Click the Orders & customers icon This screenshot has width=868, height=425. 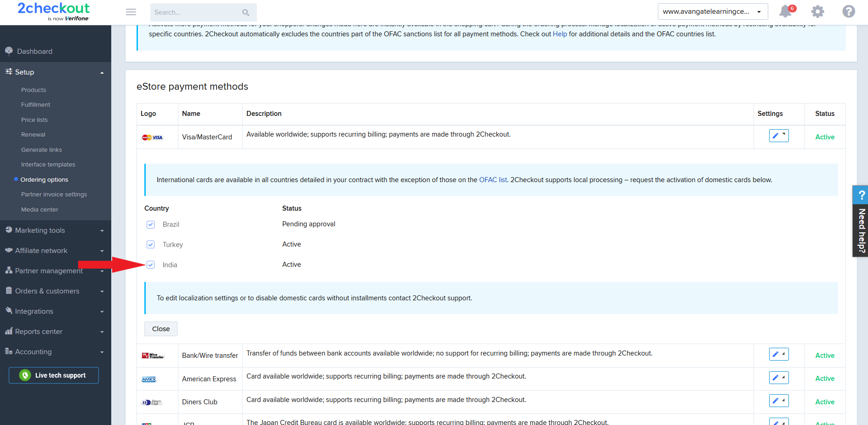(9, 291)
